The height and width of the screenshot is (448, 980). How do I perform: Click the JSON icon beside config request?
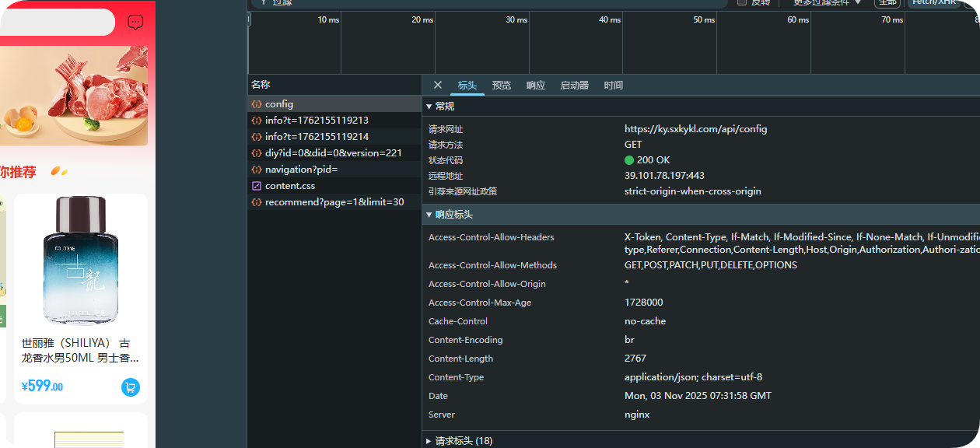click(257, 104)
